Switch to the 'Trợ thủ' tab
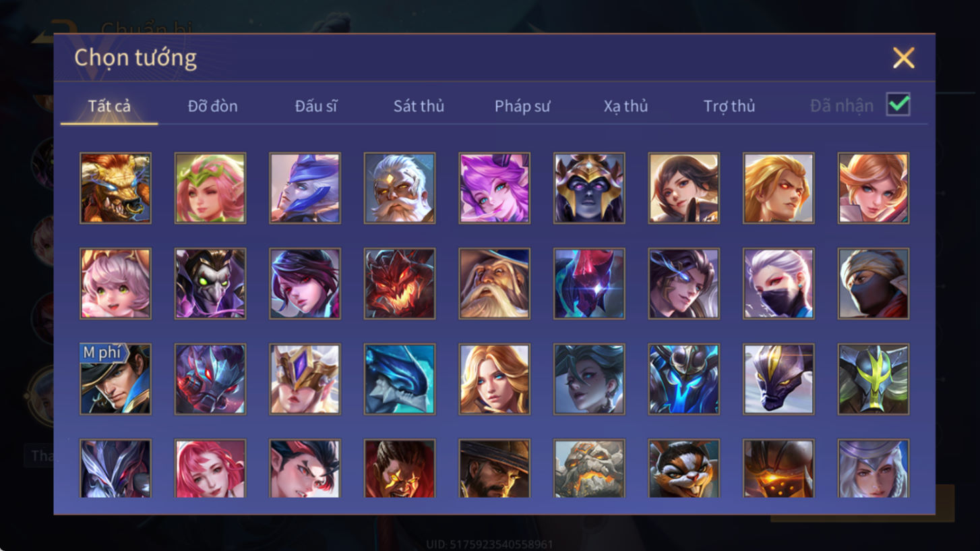Viewport: 980px width, 551px height. coord(729,106)
